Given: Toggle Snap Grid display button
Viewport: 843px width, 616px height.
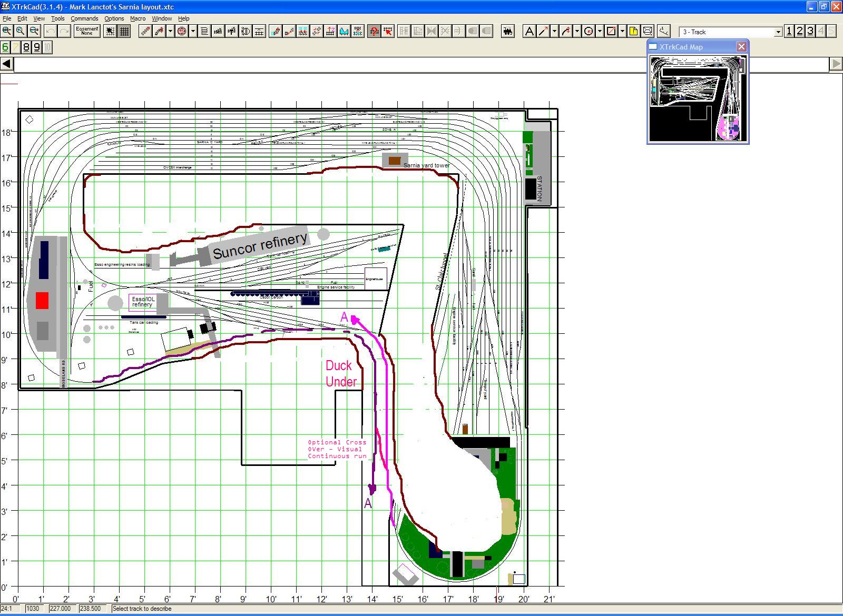Looking at the screenshot, I should [124, 32].
